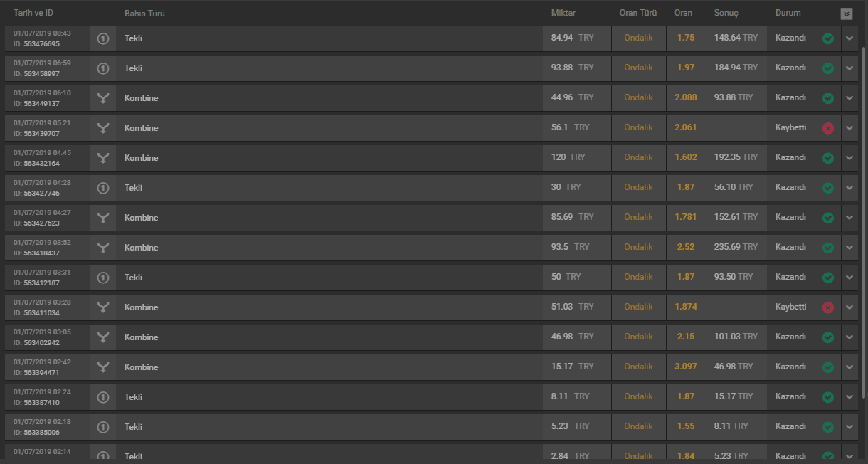
Task: Sort by Miktar column header
Action: click(563, 13)
